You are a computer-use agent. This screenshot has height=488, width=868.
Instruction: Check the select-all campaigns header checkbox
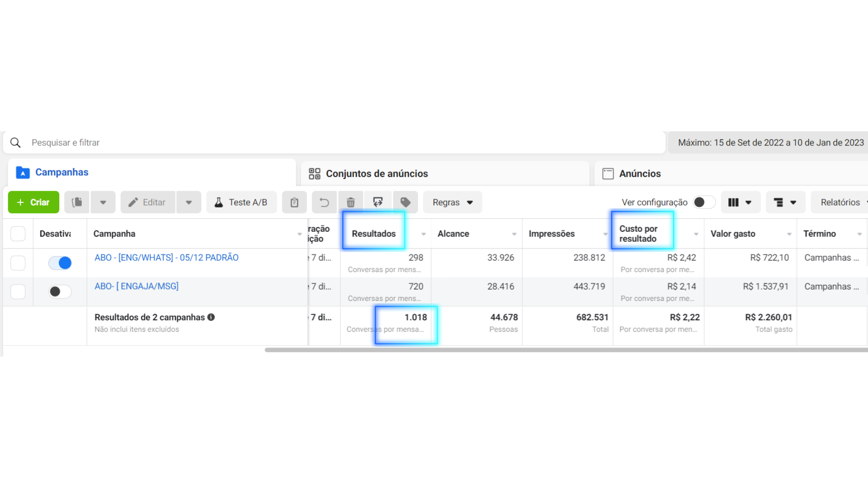(18, 234)
